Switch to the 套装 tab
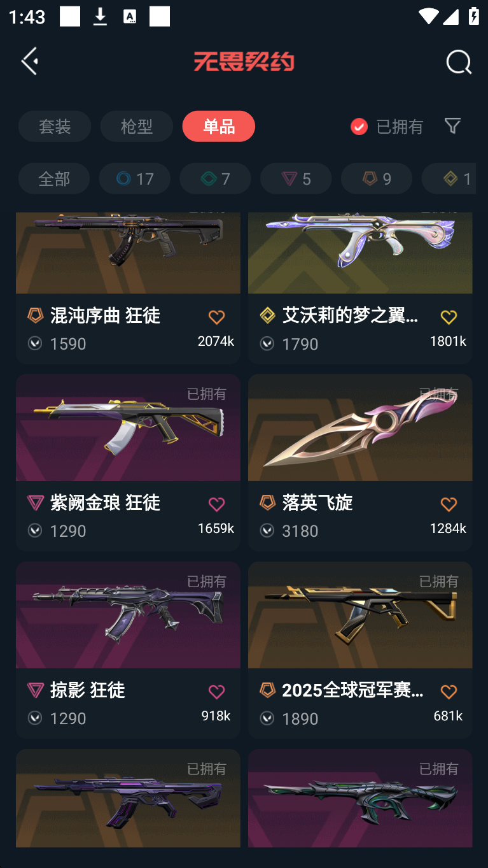 coord(55,126)
